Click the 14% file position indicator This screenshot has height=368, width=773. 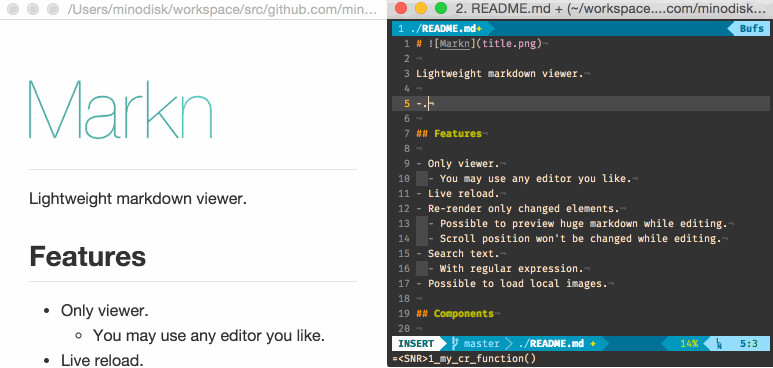pos(689,344)
